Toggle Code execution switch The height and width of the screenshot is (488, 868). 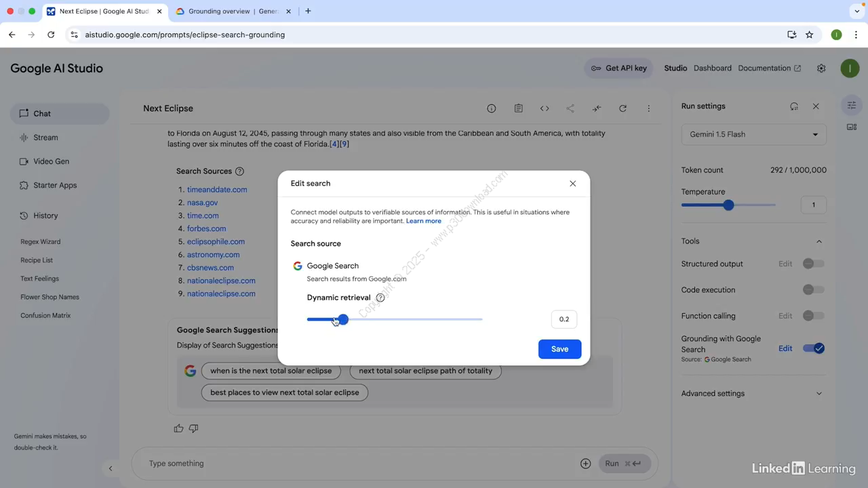tap(813, 289)
